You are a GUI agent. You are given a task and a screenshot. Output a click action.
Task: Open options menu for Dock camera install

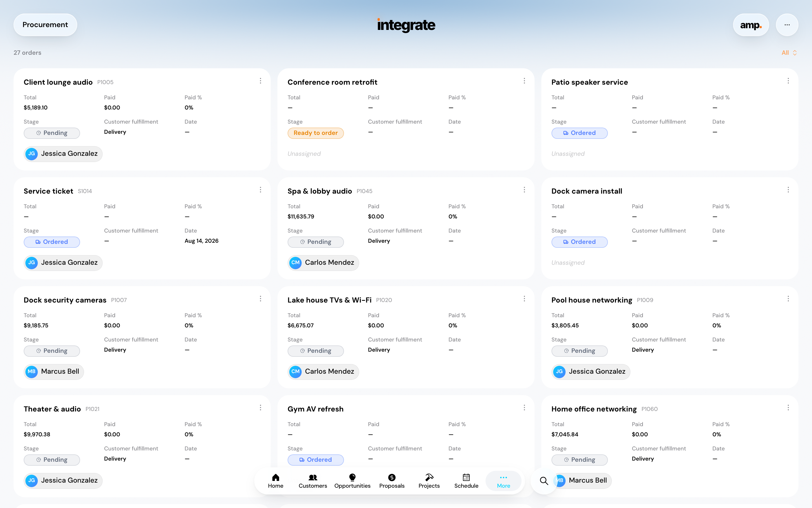[x=788, y=190]
